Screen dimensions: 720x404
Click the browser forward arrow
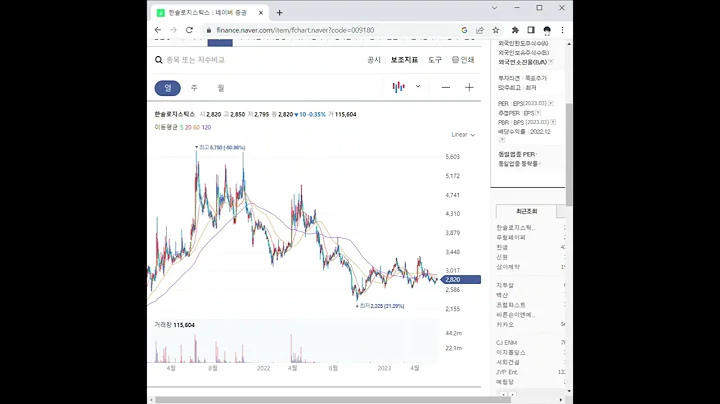173,30
